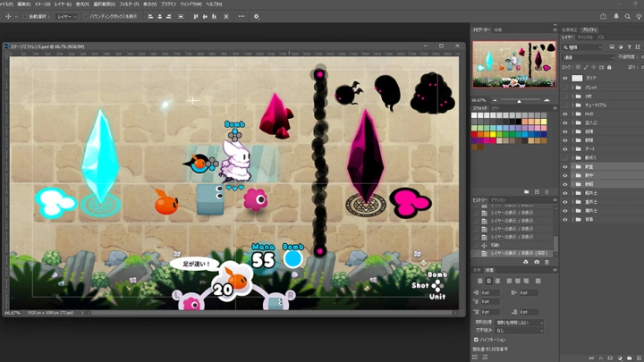Open the notifications bell icon

point(616,16)
